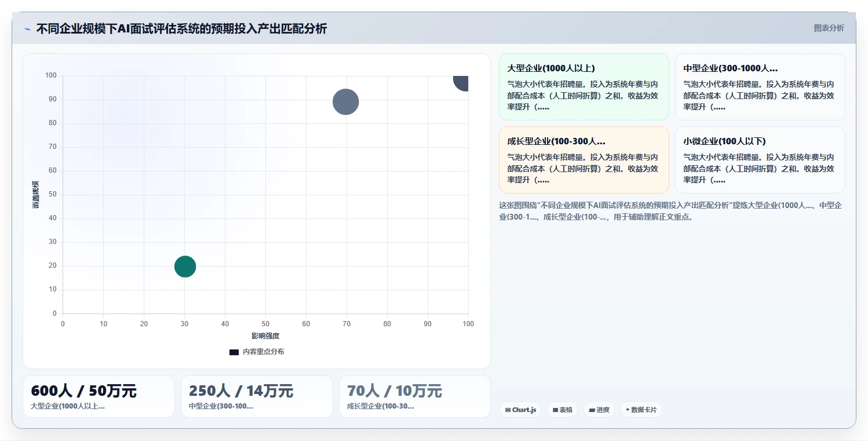Open the 中型企业(300-1000人... card
Image resolution: width=868 pixels, height=441 pixels.
coord(760,87)
